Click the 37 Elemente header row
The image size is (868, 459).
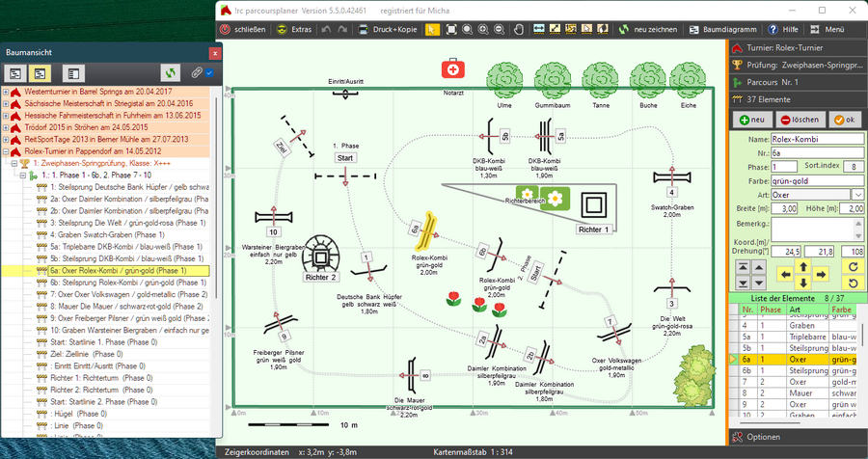(799, 99)
